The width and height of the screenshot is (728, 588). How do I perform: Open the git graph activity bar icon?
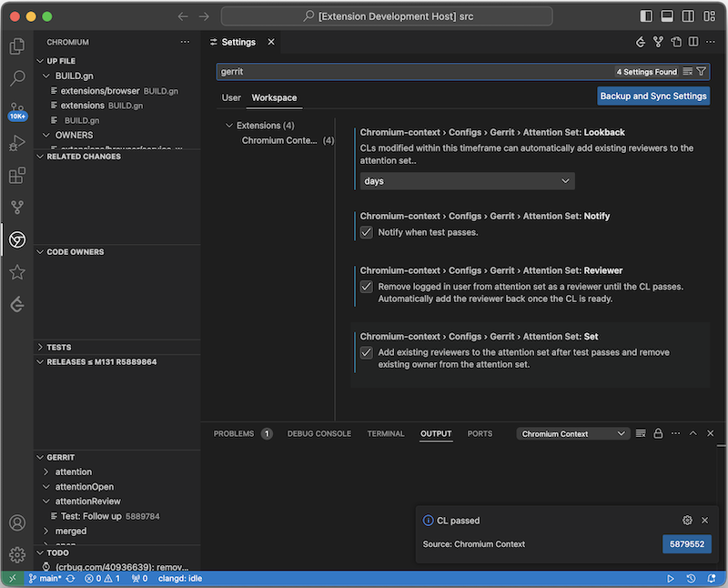(x=17, y=208)
